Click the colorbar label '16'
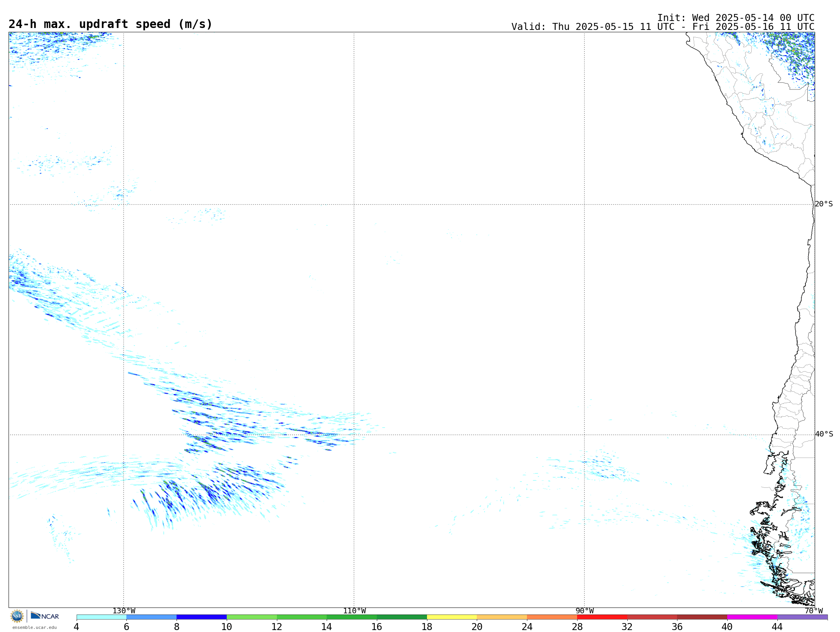The image size is (840, 632). tap(377, 627)
